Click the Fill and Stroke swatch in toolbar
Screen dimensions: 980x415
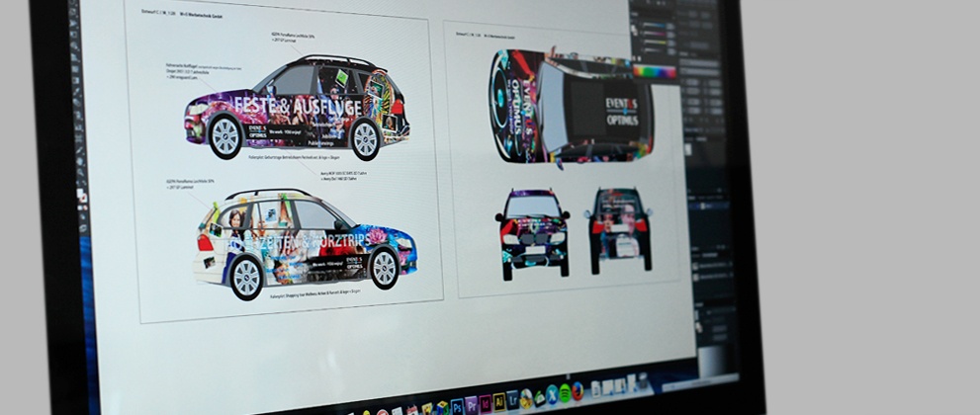[x=82, y=198]
